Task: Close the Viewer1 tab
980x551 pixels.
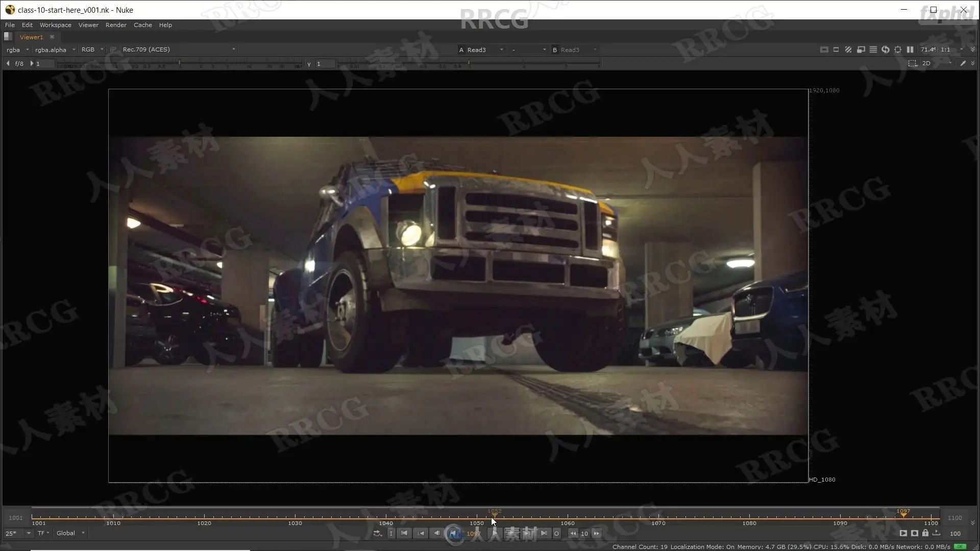Action: coord(52,37)
